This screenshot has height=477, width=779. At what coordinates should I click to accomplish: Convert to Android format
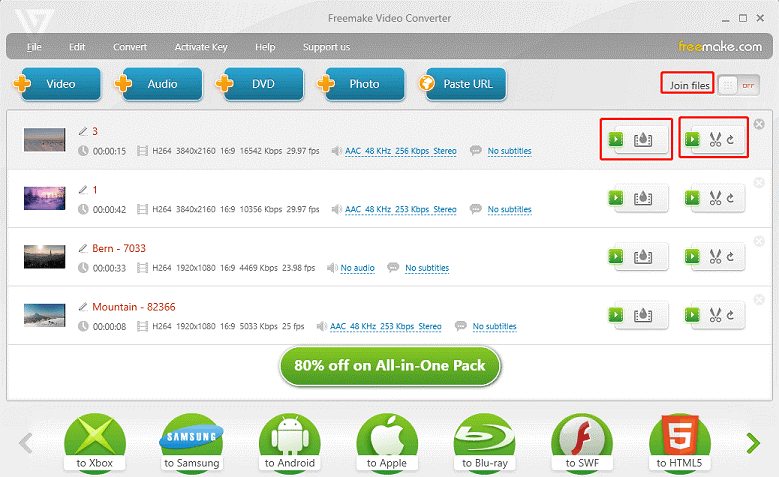[x=290, y=442]
